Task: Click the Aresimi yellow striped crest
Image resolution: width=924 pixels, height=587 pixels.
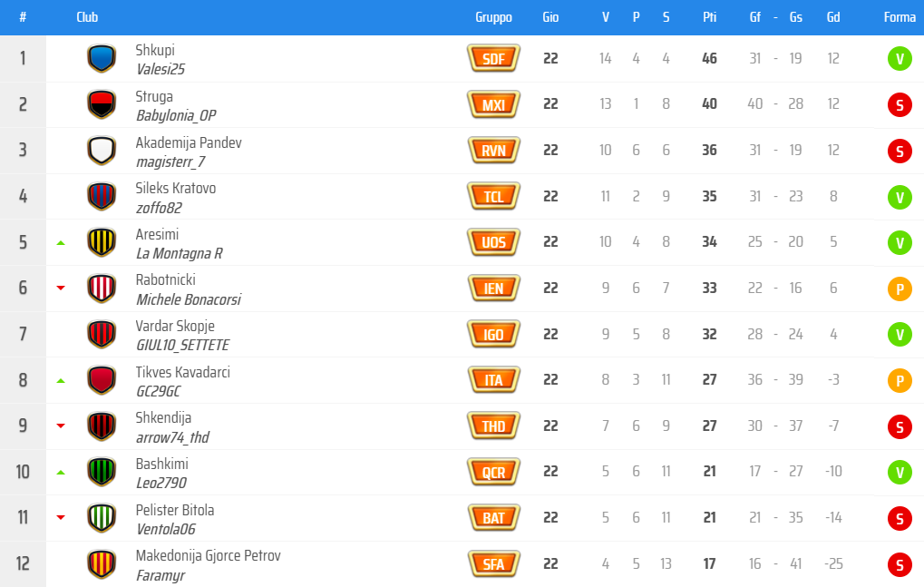Action: (x=101, y=242)
